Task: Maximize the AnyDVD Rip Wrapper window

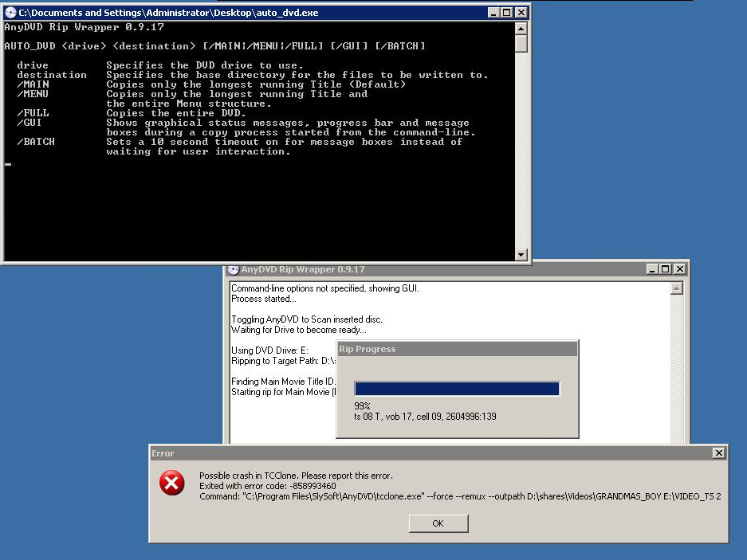Action: tap(666, 269)
